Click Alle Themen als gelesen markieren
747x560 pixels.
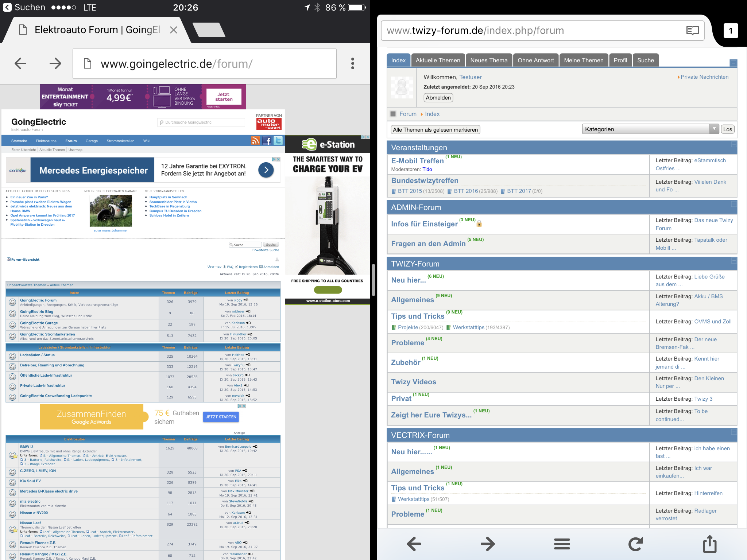pyautogui.click(x=435, y=130)
